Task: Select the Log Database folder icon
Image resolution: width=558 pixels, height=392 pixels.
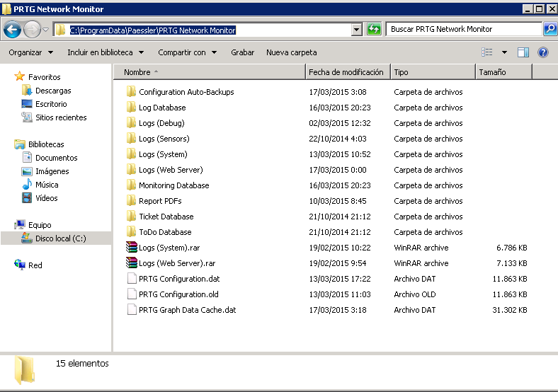Action: click(131, 108)
